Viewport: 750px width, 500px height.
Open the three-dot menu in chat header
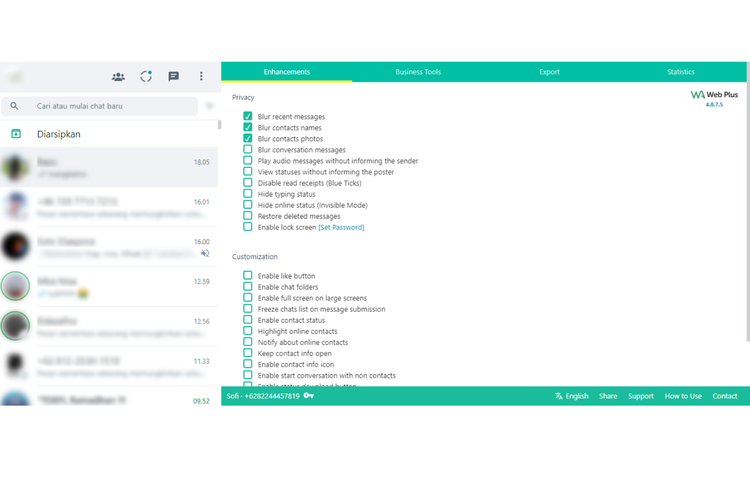click(201, 76)
